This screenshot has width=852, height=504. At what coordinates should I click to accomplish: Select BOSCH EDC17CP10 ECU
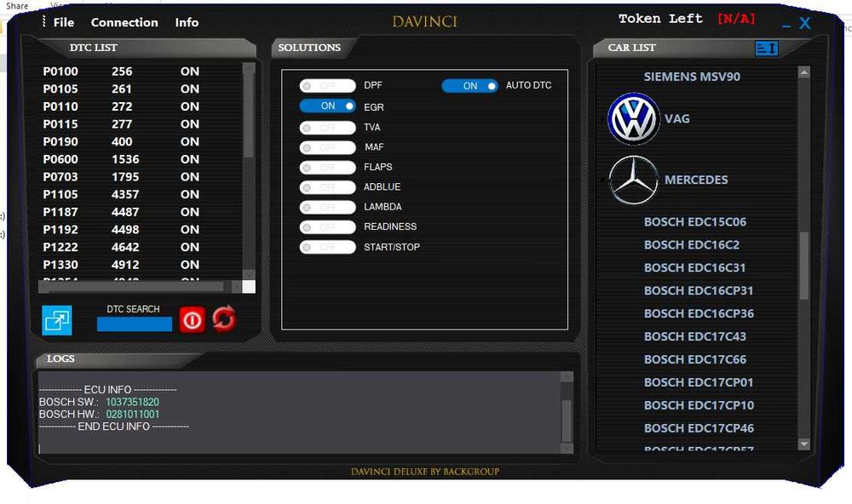click(699, 405)
